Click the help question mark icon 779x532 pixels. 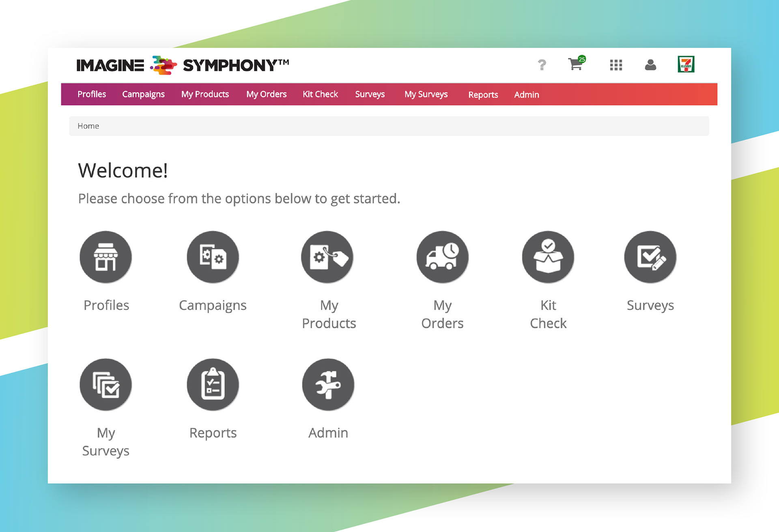pyautogui.click(x=542, y=65)
